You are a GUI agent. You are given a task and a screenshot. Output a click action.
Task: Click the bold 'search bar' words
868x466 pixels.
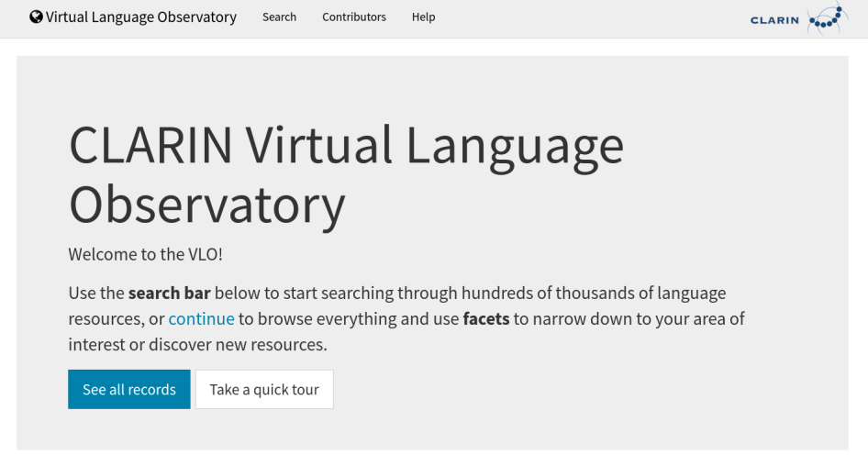(x=170, y=293)
